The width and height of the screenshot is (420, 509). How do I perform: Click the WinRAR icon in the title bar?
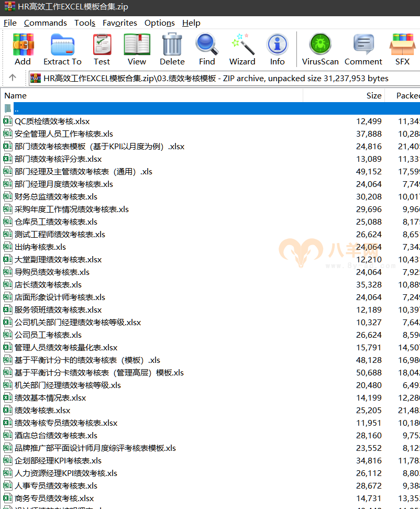pos(10,6)
